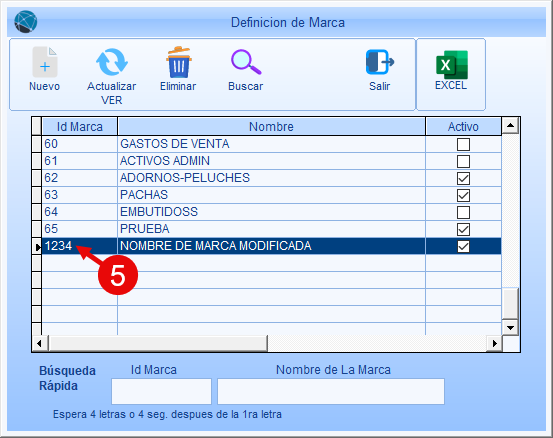Click the vertical scrollbar up arrow

coord(510,126)
